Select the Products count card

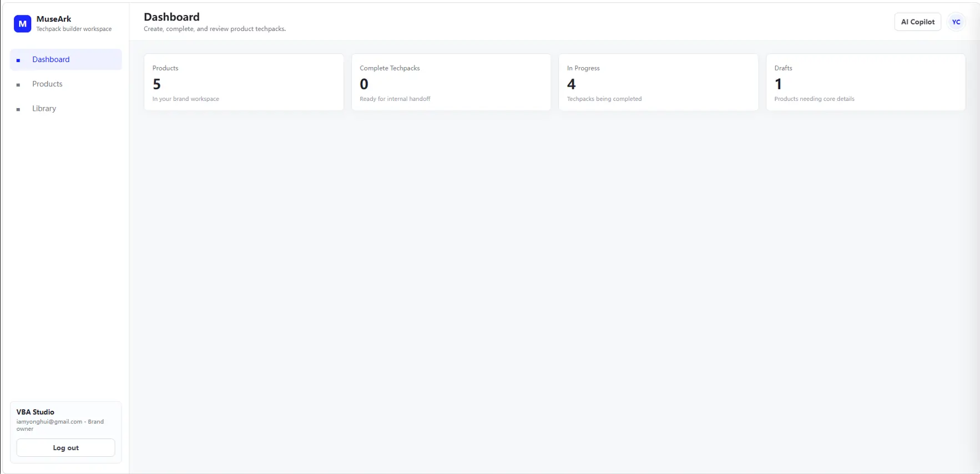tap(244, 82)
